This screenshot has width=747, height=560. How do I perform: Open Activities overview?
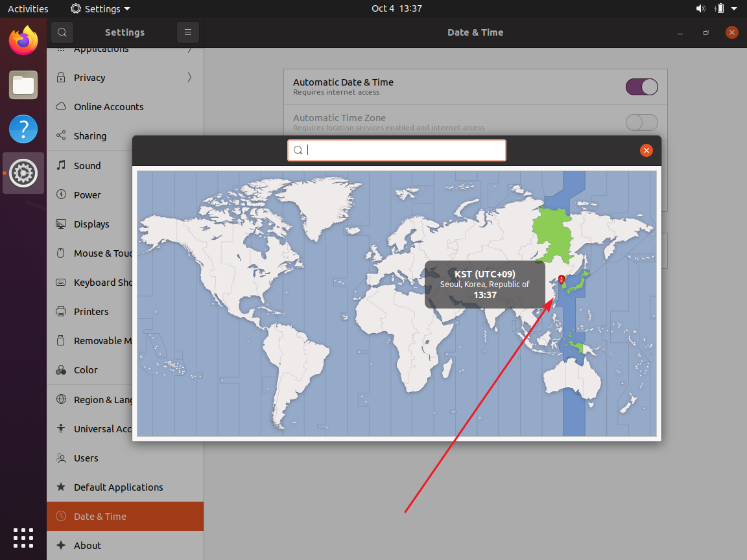pos(28,8)
